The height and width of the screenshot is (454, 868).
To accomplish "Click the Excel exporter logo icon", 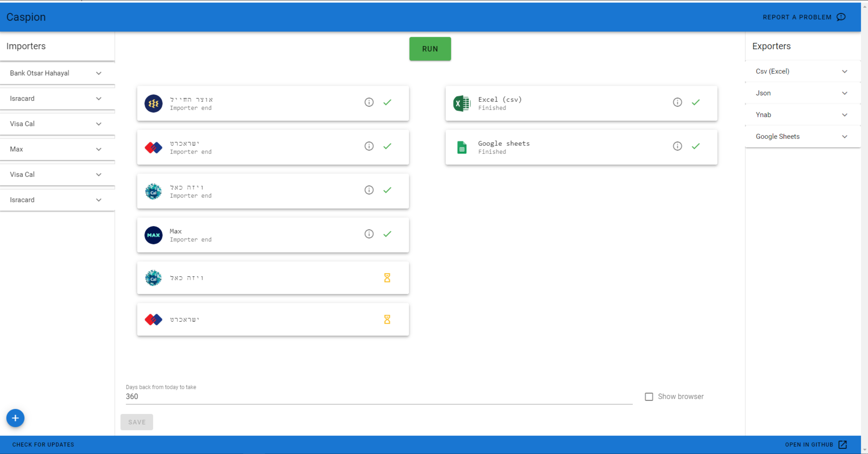I will [x=462, y=103].
